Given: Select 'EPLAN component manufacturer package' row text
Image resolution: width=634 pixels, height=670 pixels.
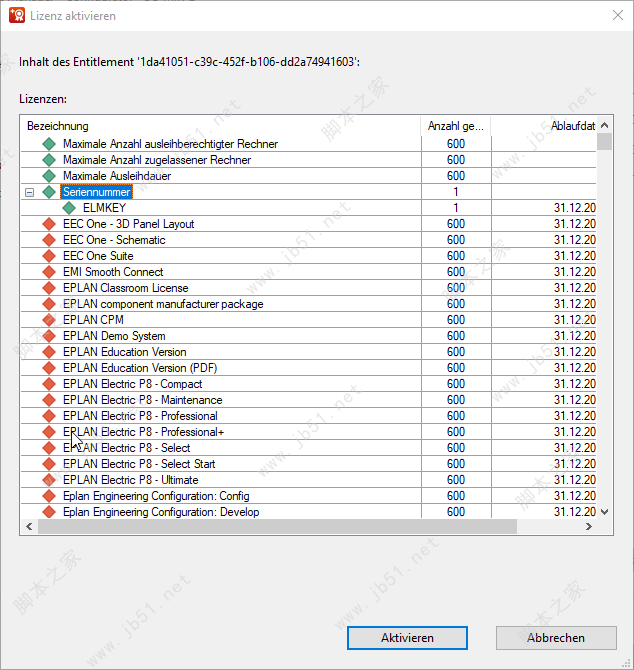Looking at the screenshot, I should click(x=163, y=304).
